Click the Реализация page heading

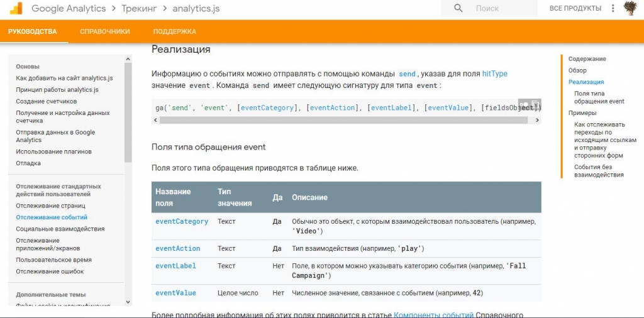pyautogui.click(x=180, y=50)
